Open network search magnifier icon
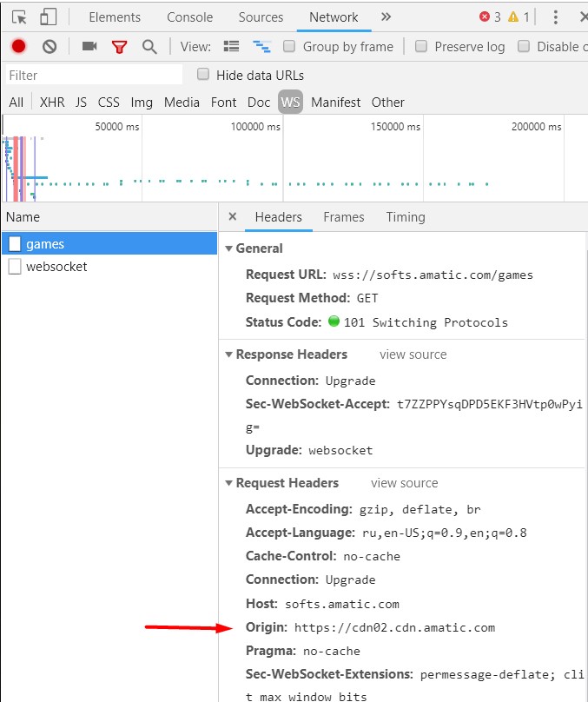The image size is (588, 702). tap(149, 47)
